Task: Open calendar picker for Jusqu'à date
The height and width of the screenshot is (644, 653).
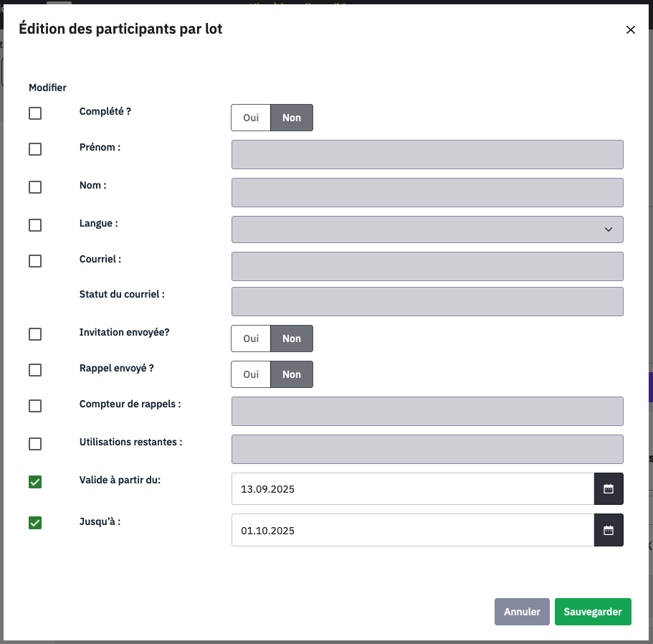Action: tap(609, 531)
